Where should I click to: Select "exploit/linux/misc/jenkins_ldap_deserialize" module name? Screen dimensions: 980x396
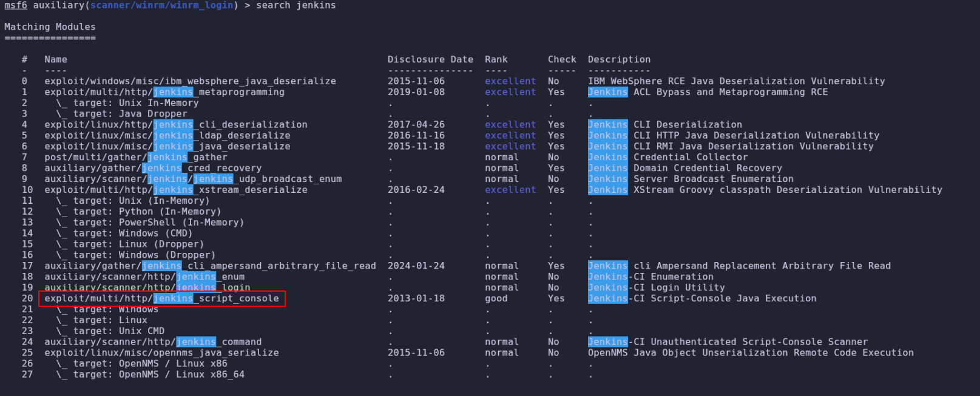[167, 136]
